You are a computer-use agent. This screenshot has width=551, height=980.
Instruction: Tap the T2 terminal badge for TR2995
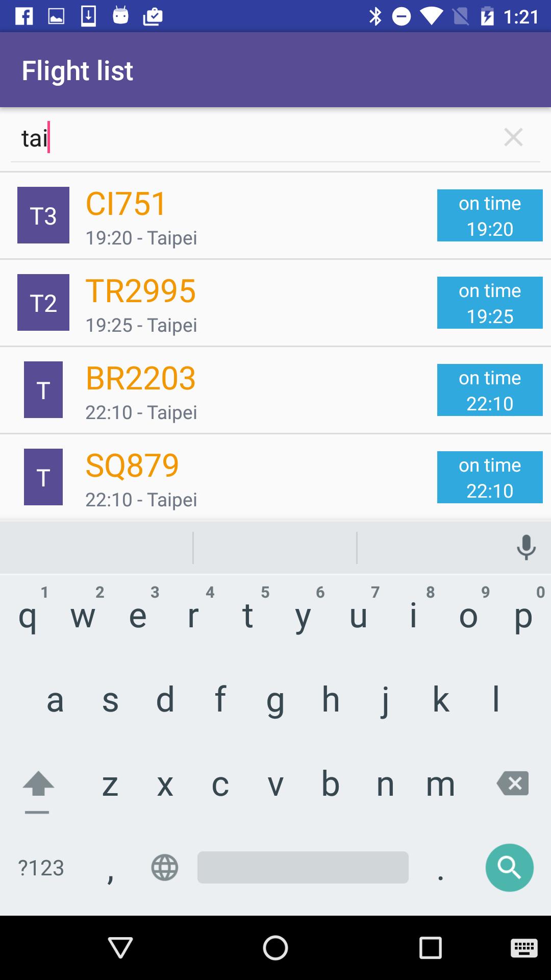(43, 303)
